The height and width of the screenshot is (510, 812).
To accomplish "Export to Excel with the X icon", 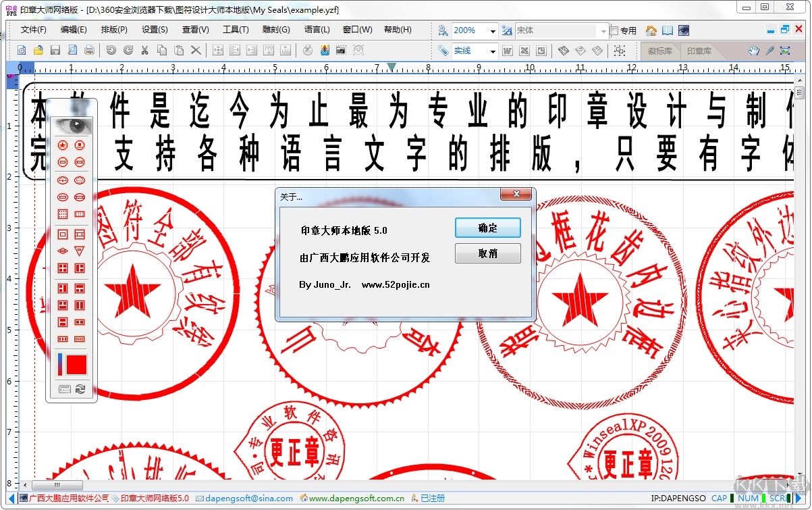I will pyautogui.click(x=524, y=51).
